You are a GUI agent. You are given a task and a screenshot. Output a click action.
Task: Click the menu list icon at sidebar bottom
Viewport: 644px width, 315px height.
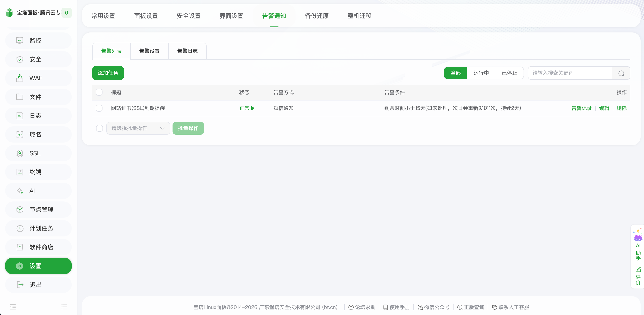click(x=64, y=307)
